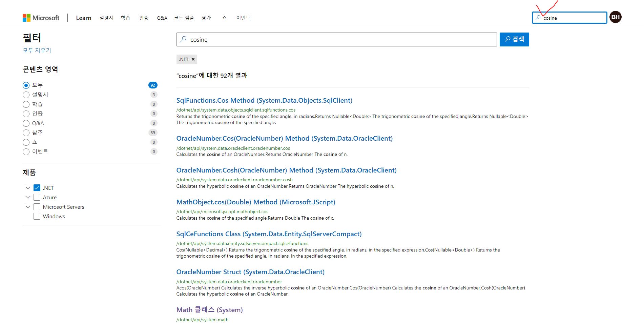Expand the Azure product chevron
This screenshot has width=644, height=323.
[28, 197]
